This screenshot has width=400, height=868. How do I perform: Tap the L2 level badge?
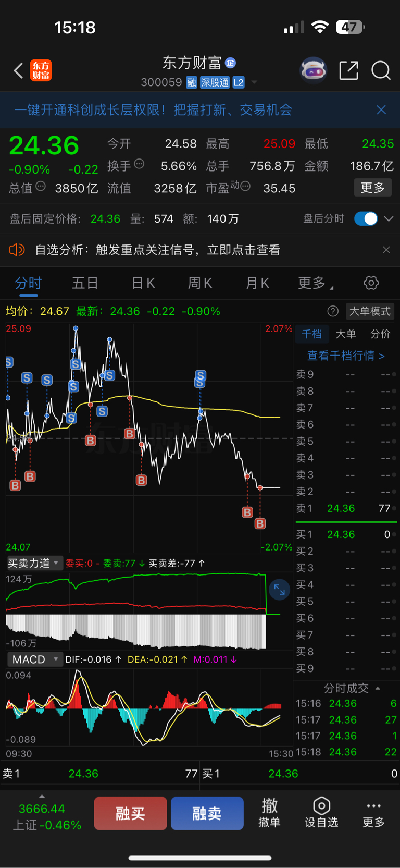click(x=239, y=82)
